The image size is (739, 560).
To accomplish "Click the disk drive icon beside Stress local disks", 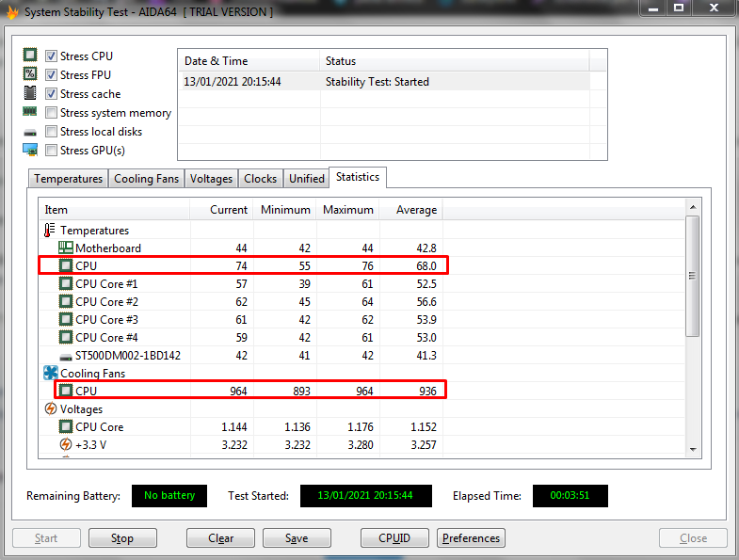I will click(30, 133).
